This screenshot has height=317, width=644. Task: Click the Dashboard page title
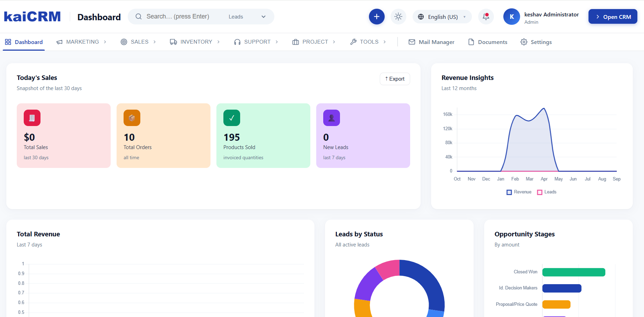pos(99,17)
